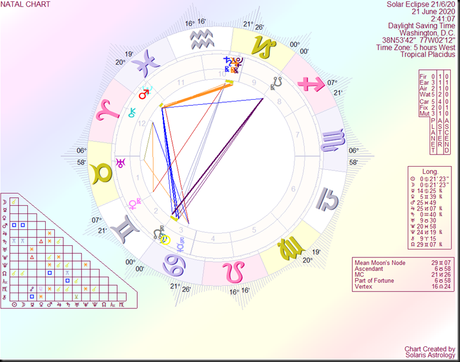Screen dimensions: 460x362
Task: Click the Cancer sign symbol
Action: click(174, 265)
